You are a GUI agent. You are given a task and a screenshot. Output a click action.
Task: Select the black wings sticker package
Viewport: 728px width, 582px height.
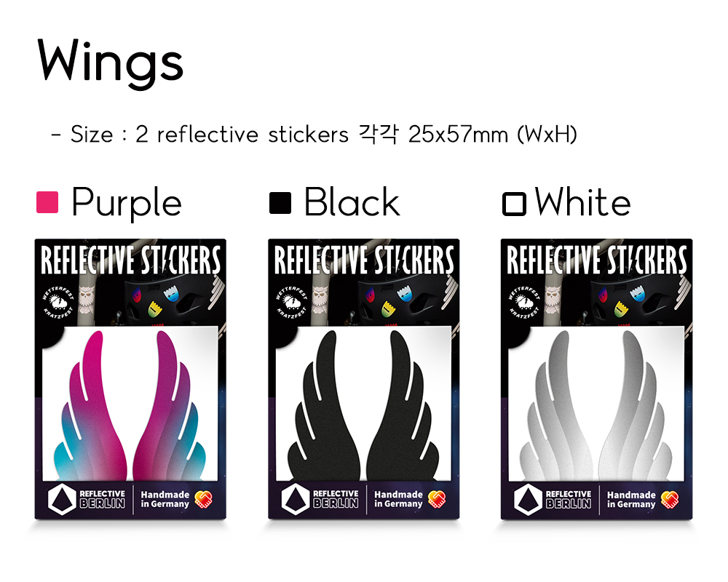pyautogui.click(x=363, y=379)
